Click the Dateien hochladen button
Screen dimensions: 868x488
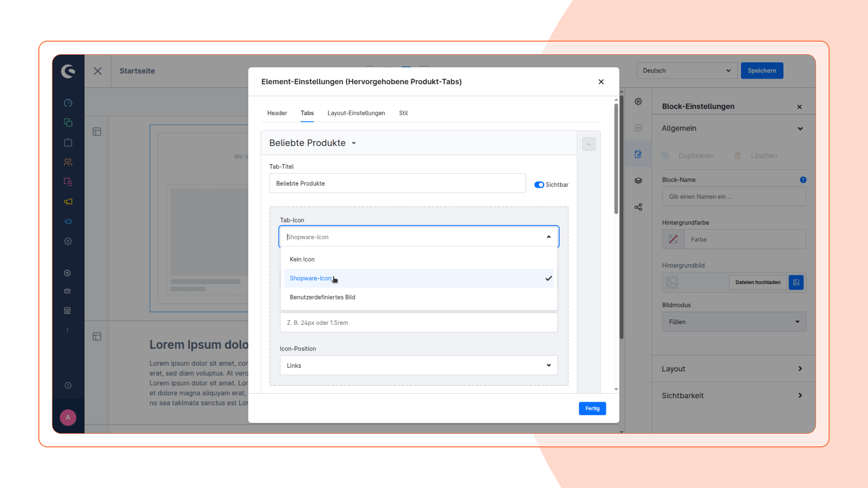click(758, 282)
